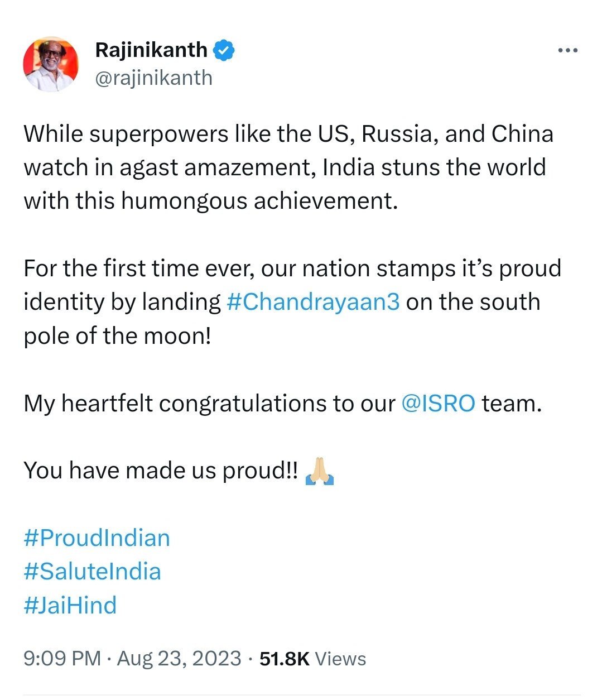Image resolution: width=602 pixels, height=700 pixels.
Task: Click the 'My heartfelt congratulations' sentence
Action: coord(209,403)
